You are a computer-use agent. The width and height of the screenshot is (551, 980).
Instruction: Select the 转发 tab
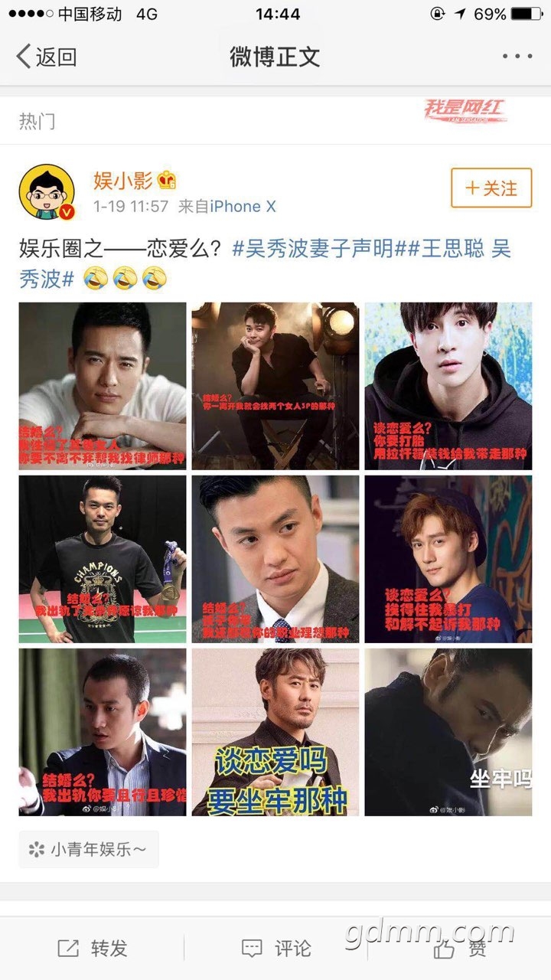(x=93, y=949)
